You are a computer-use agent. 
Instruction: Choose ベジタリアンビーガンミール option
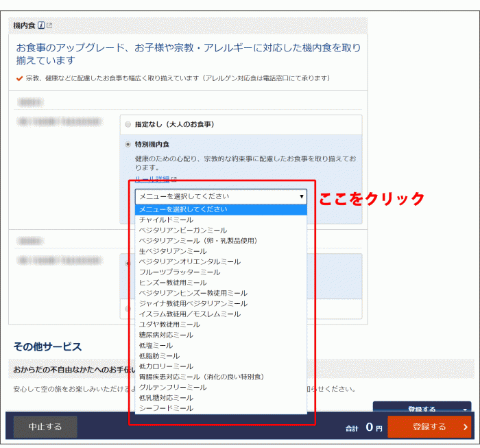[182, 231]
